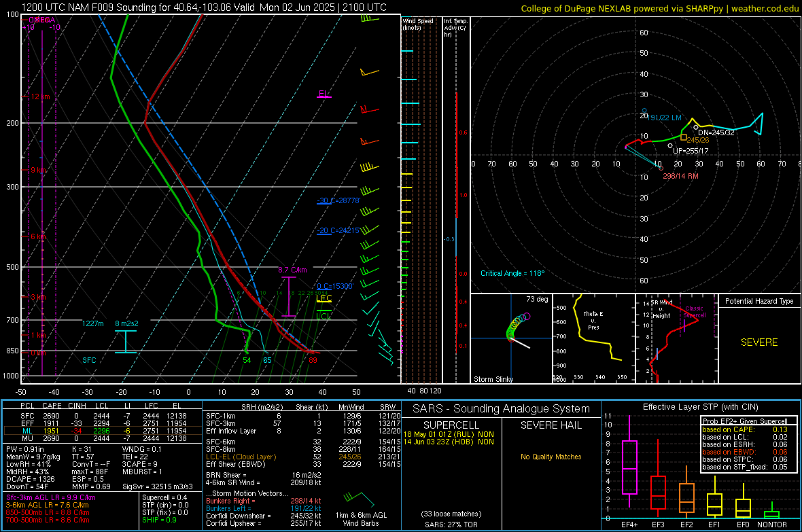Click the '191/22 LM' left-mover marker label
The width and height of the screenshot is (802, 532).
665,118
